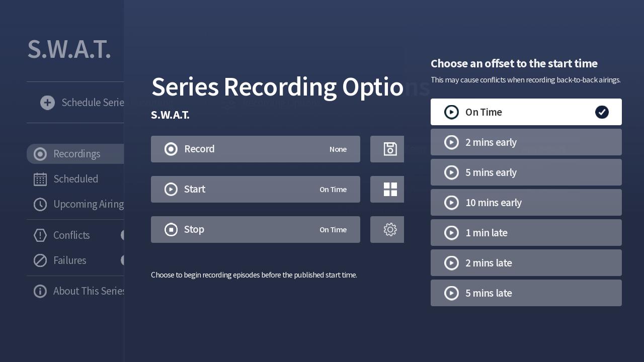Click the plus icon for Schedule Series
This screenshot has width=644, height=362.
tap(48, 103)
